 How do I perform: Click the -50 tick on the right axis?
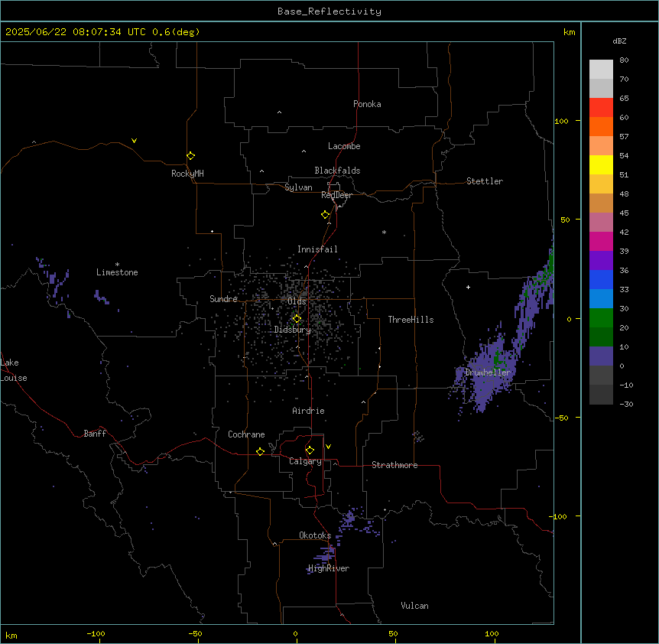point(561,418)
